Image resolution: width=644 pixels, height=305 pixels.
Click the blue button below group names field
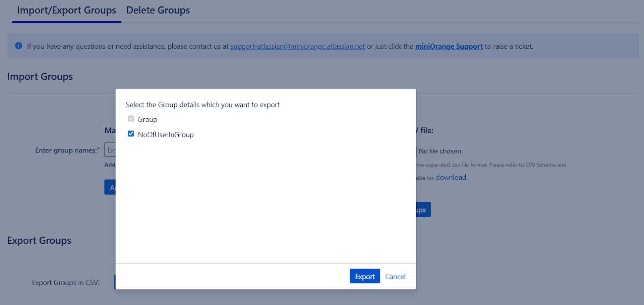click(x=110, y=187)
